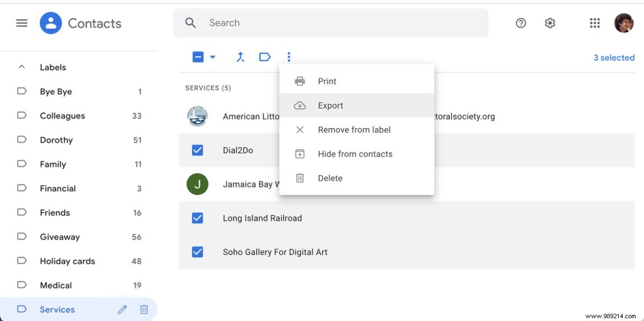
Task: Open the Google apps grid icon
Action: (x=594, y=23)
